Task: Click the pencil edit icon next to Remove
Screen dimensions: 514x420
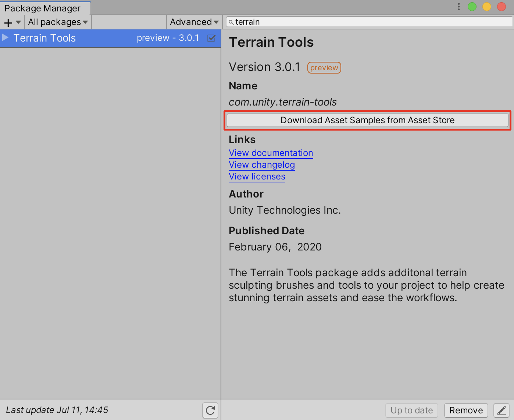Action: 501,410
